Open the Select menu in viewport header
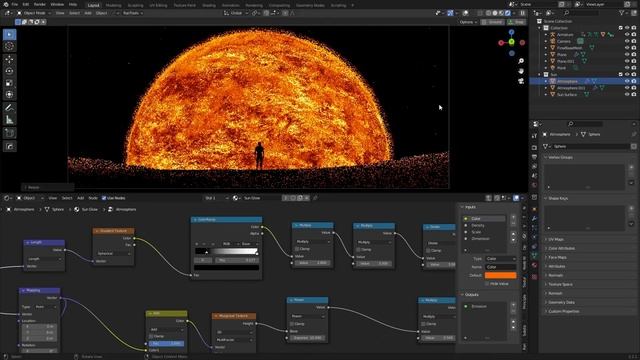This screenshot has width=640, height=360. point(74,13)
